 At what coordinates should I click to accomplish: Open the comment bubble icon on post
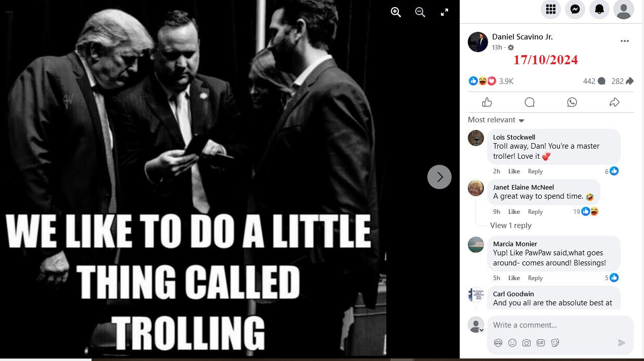[x=530, y=103]
